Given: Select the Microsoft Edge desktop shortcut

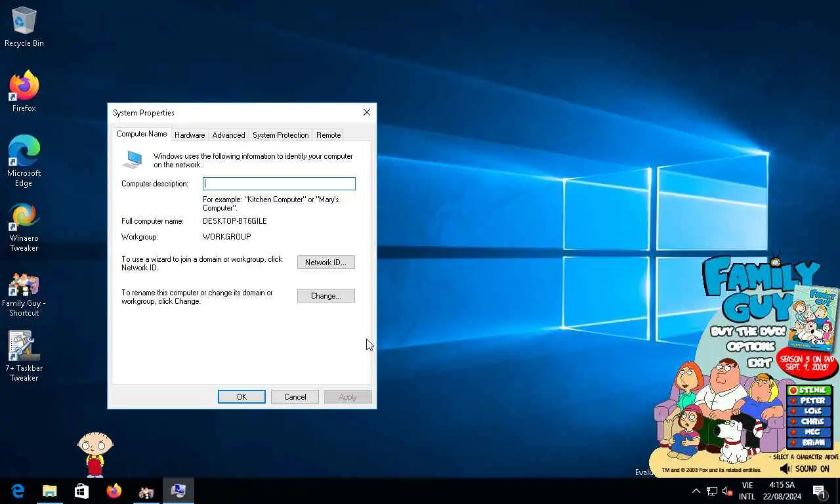Looking at the screenshot, I should click(x=24, y=161).
